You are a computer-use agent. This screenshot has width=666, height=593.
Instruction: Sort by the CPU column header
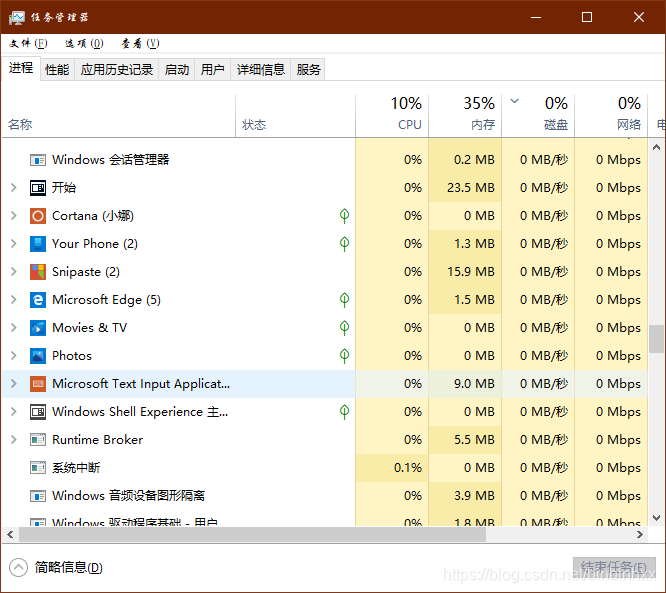(x=392, y=115)
